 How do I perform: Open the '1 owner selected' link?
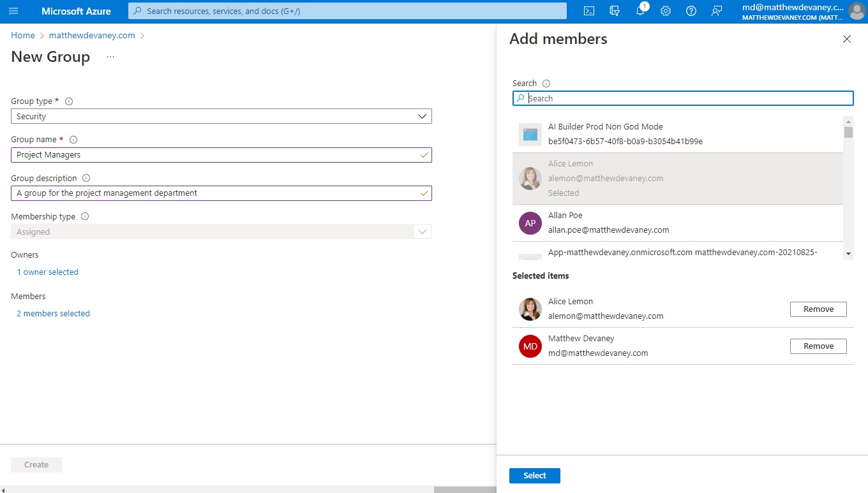47,272
